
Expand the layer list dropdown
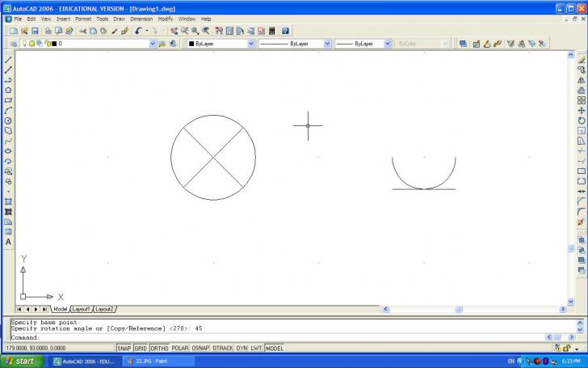click(152, 44)
